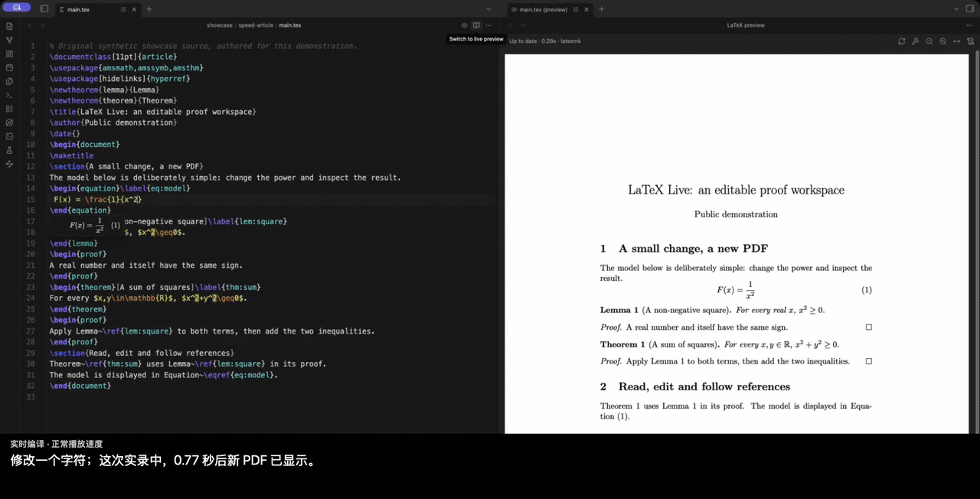
Task: Zoom in on the PDF preview
Action: 942,41
